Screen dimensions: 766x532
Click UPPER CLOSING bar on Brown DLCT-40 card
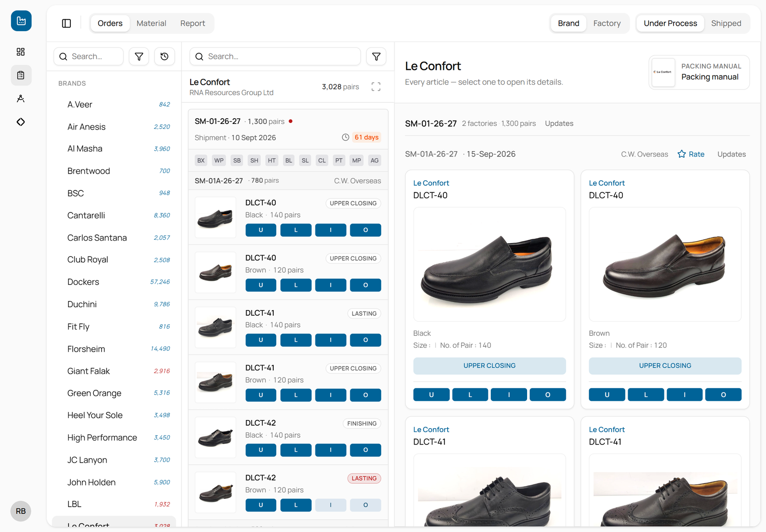click(665, 366)
